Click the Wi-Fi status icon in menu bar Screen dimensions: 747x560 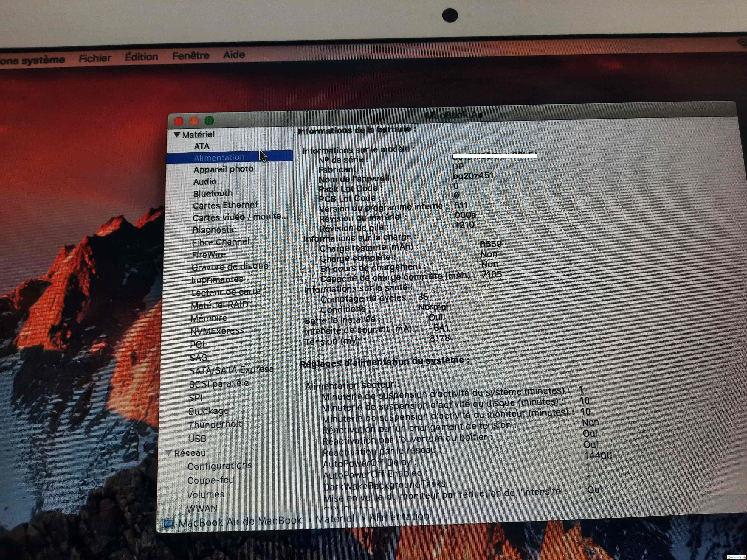(742, 43)
